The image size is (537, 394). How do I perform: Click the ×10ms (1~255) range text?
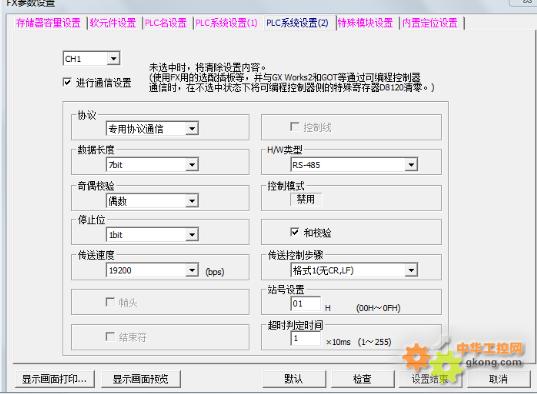(x=359, y=342)
